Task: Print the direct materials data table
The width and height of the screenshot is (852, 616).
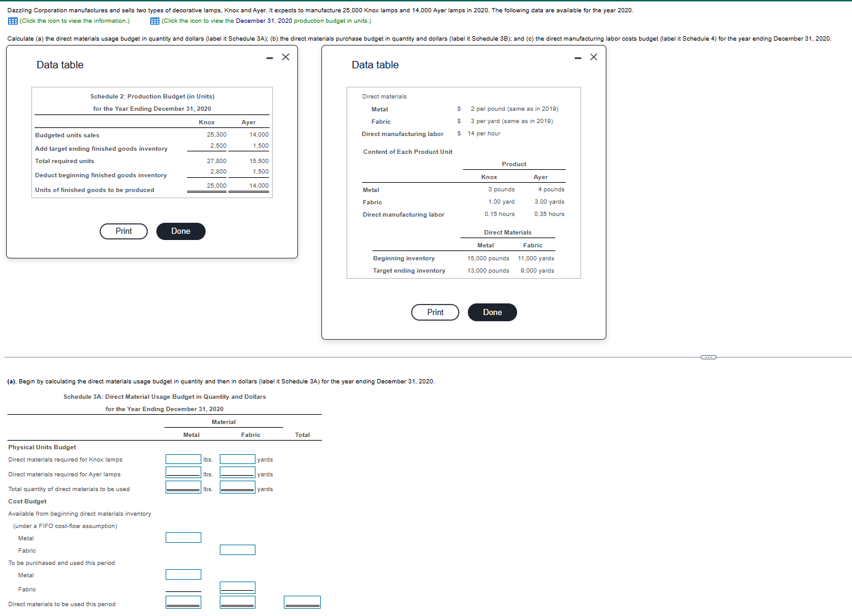Action: pyautogui.click(x=435, y=312)
